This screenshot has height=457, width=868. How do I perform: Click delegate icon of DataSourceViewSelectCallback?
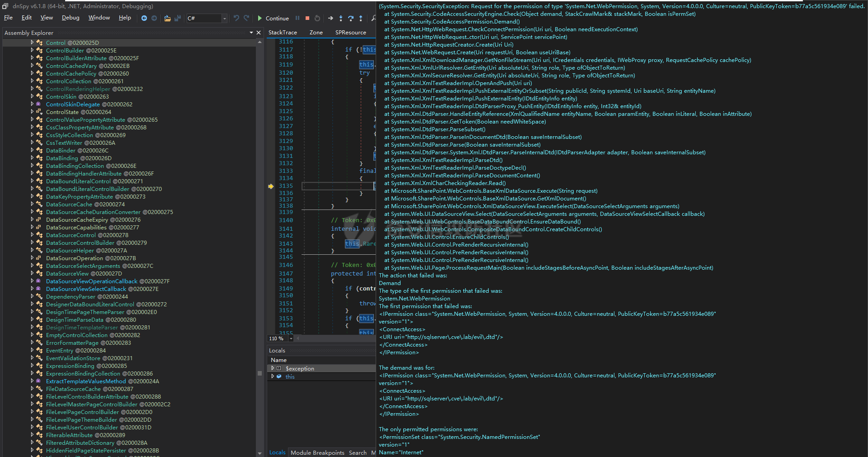(39, 289)
